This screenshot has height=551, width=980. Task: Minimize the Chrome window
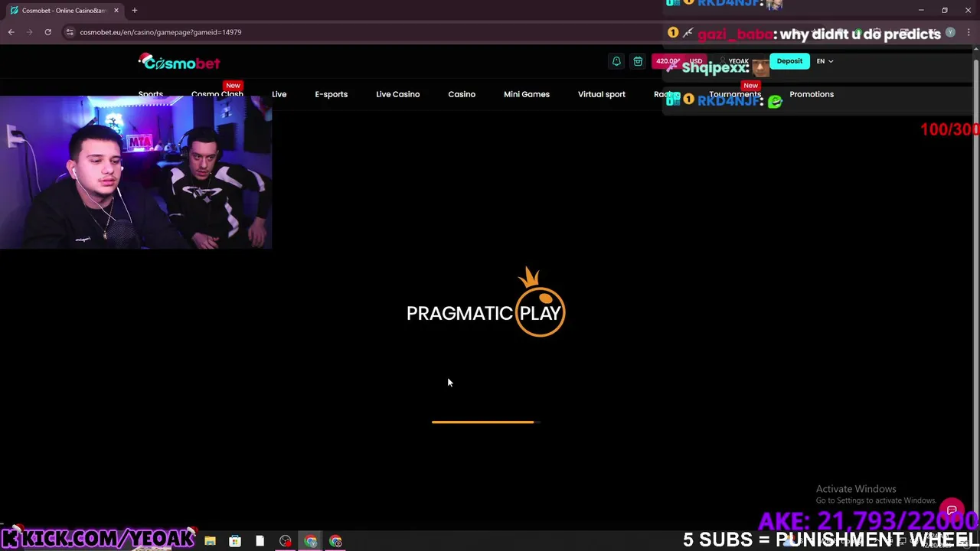pos(921,10)
